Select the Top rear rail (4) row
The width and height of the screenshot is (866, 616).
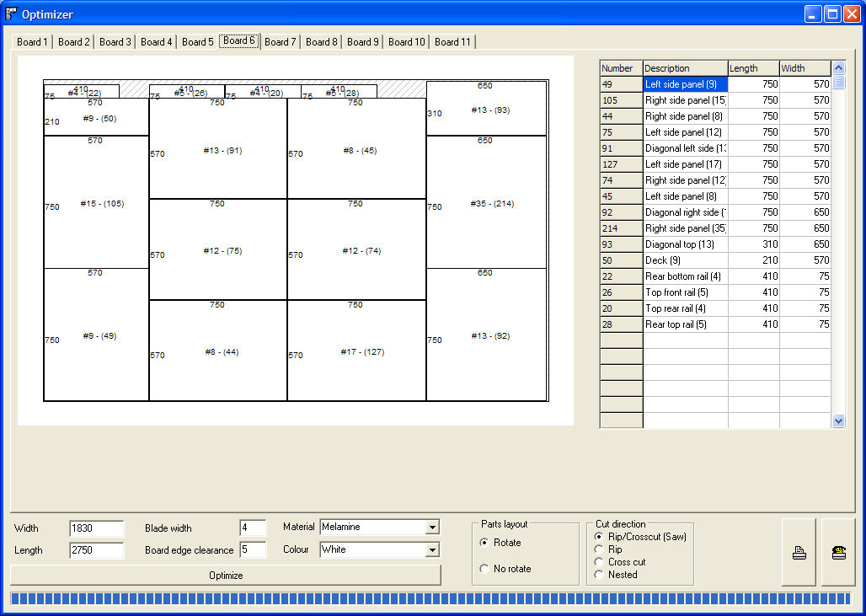click(714, 308)
